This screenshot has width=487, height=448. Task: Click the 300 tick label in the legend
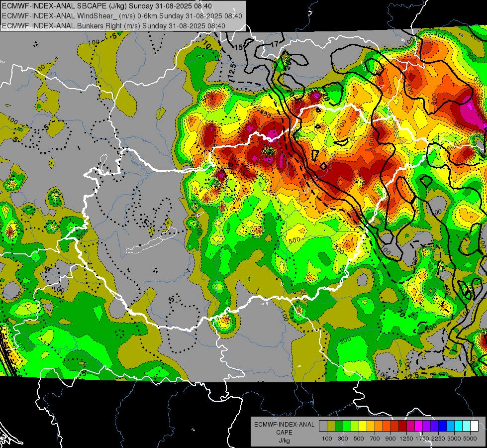click(343, 439)
